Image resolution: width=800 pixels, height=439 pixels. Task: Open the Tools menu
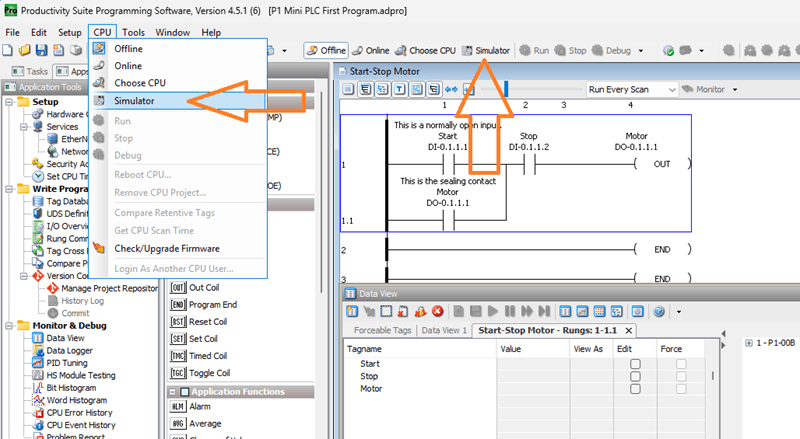133,32
